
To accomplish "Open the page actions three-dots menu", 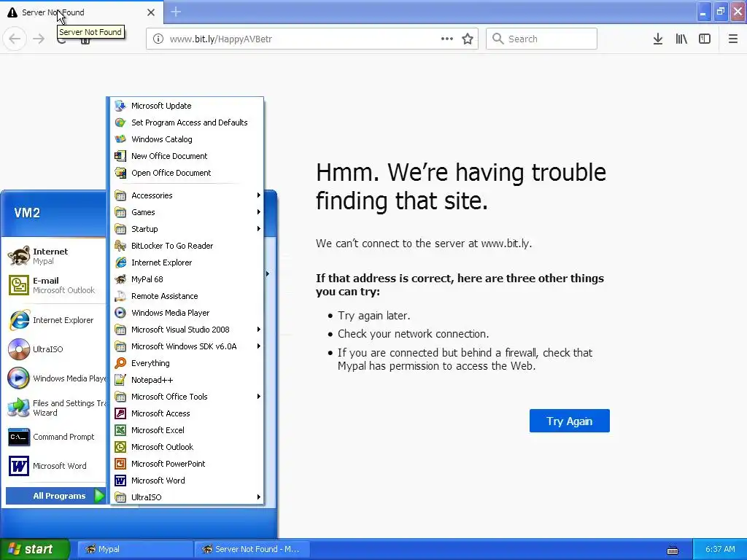I will click(447, 39).
